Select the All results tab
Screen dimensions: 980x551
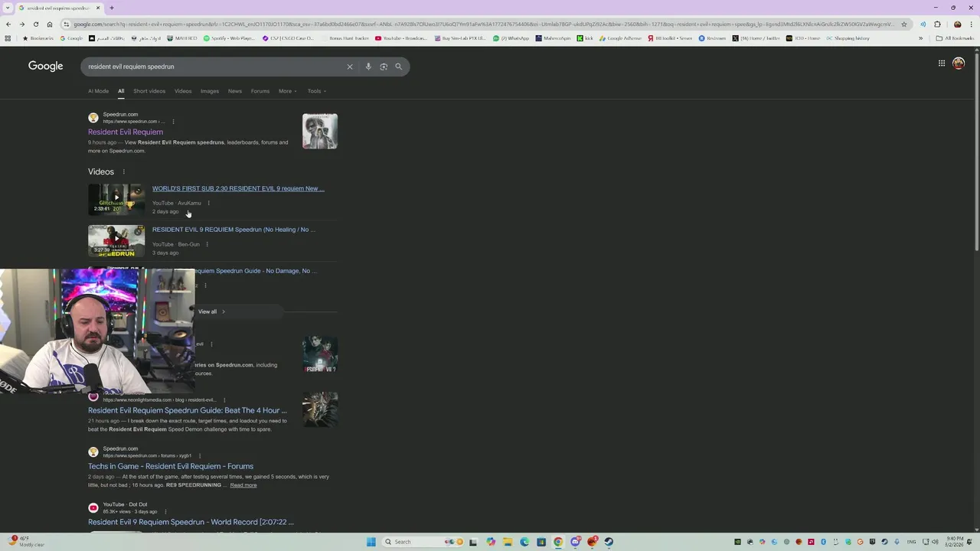121,91
